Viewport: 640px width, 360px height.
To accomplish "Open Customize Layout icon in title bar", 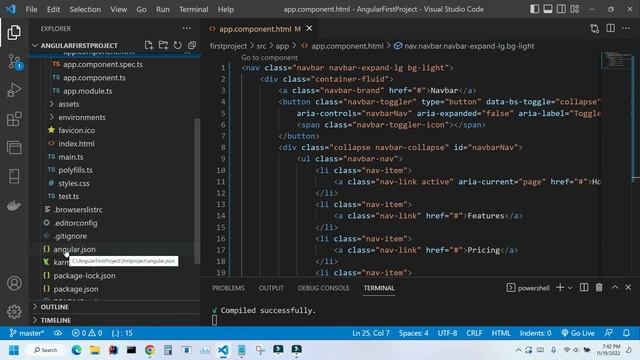I will pos(575,9).
